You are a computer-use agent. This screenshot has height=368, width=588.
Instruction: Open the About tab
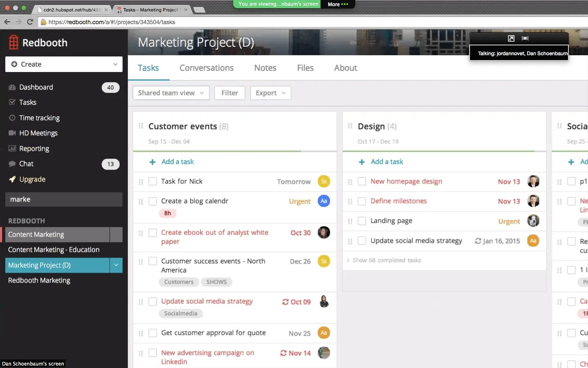[345, 68]
